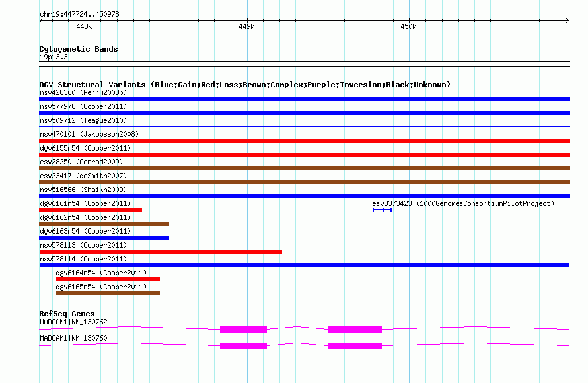Click the thin nsv509712 (Teague2010) line
This screenshot has width=588, height=383.
[304, 127]
